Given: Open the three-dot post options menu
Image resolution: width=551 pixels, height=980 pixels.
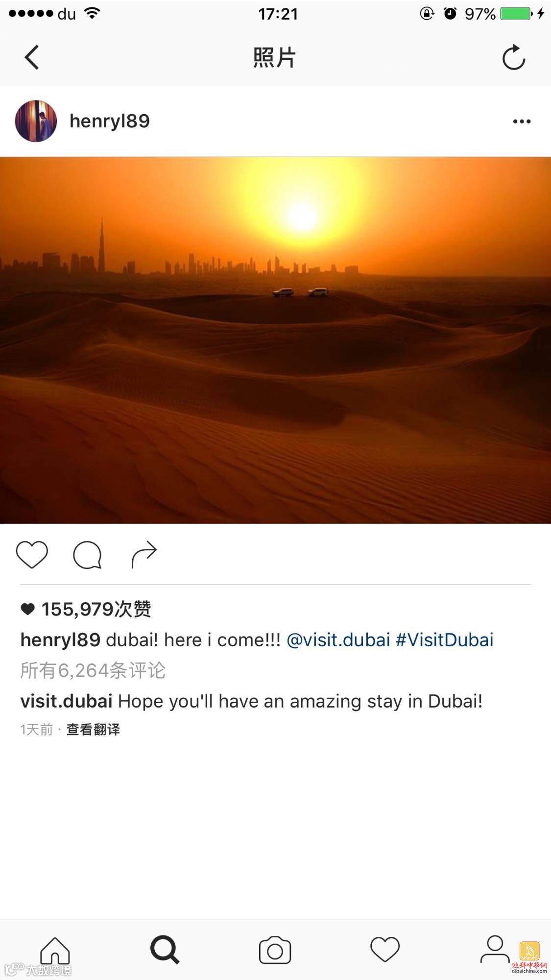Looking at the screenshot, I should (x=522, y=122).
